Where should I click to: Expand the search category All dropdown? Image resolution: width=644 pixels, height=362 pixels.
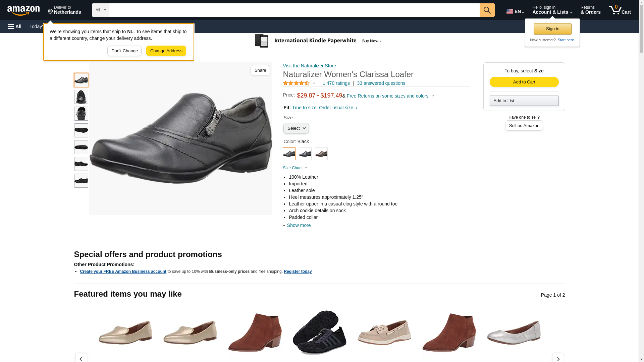(x=101, y=10)
